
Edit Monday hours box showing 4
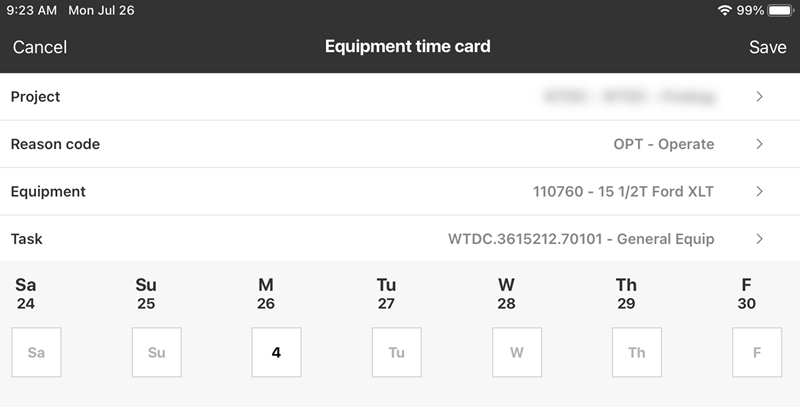pyautogui.click(x=276, y=352)
